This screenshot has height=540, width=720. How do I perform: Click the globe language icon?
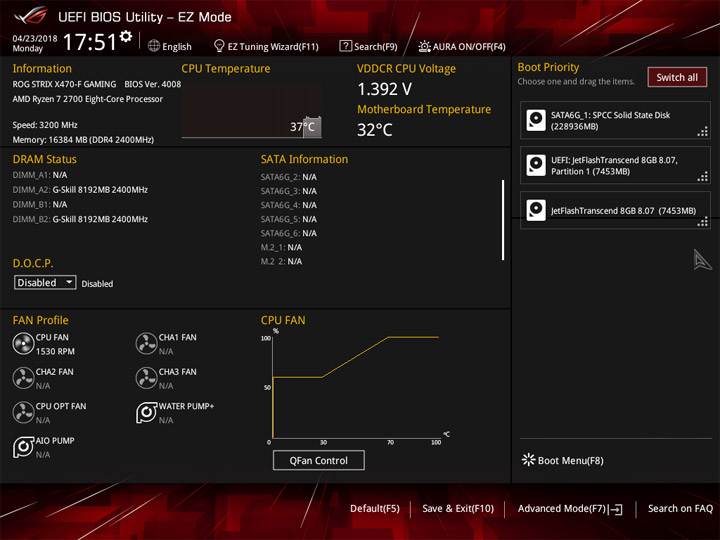pyautogui.click(x=154, y=46)
